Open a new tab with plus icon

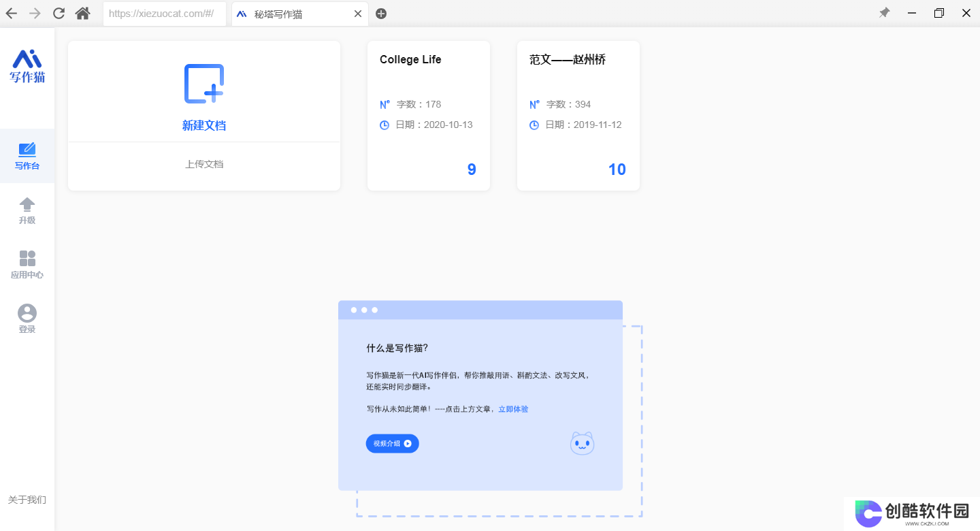click(381, 14)
